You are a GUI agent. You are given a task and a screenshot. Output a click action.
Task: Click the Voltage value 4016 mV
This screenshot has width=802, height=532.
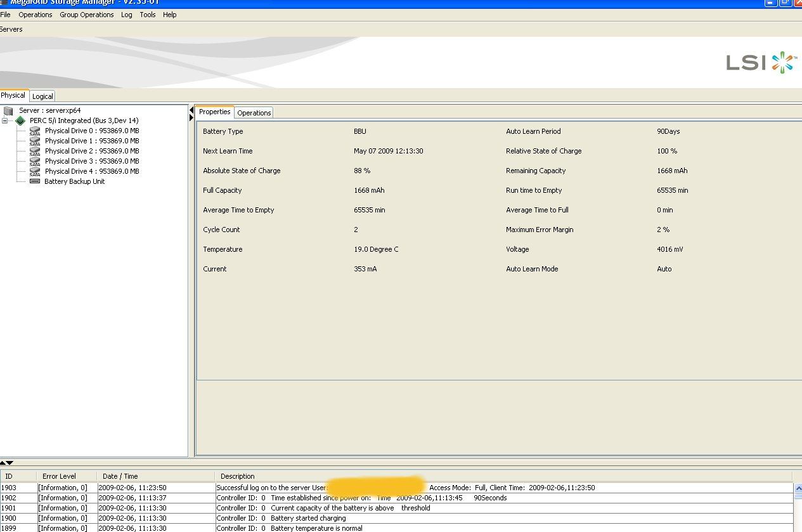670,249
